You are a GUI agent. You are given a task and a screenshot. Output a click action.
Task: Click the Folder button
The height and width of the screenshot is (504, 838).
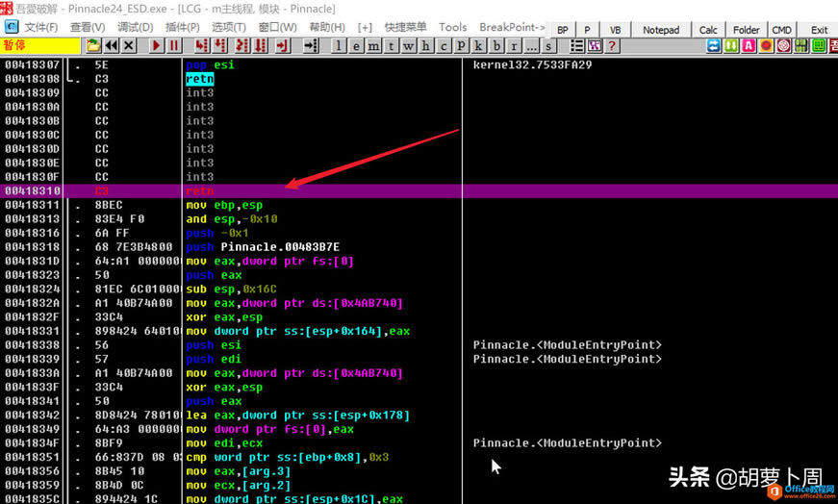746,30
